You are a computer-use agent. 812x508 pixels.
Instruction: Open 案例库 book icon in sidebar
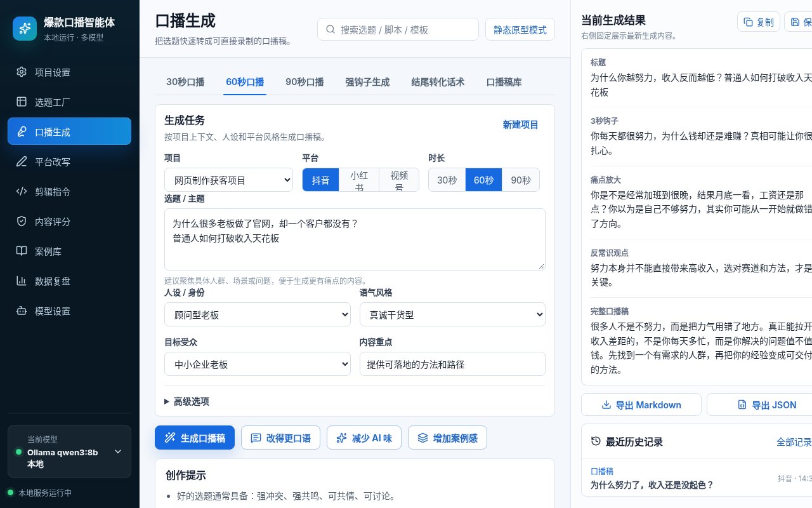pos(22,251)
